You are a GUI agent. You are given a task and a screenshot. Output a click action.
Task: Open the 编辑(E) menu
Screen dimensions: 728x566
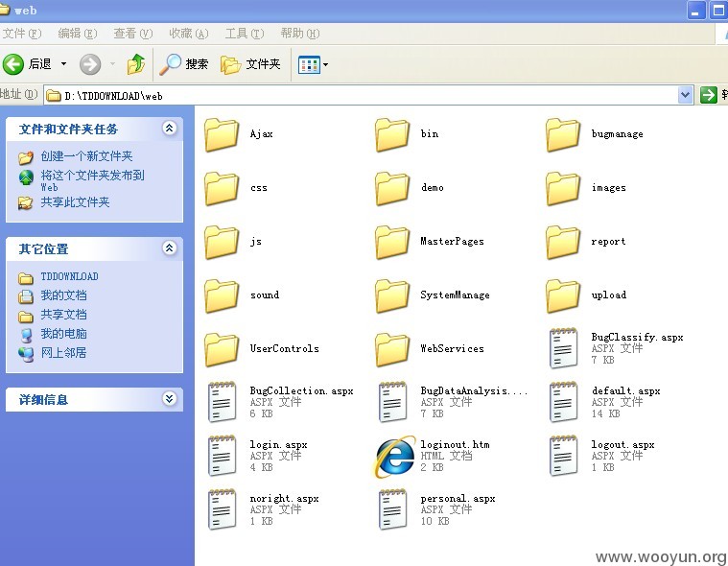tap(78, 34)
